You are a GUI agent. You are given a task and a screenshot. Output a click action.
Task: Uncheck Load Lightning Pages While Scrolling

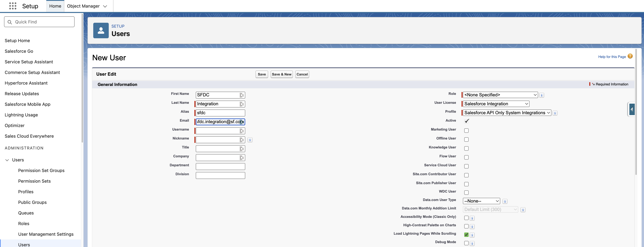(466, 235)
